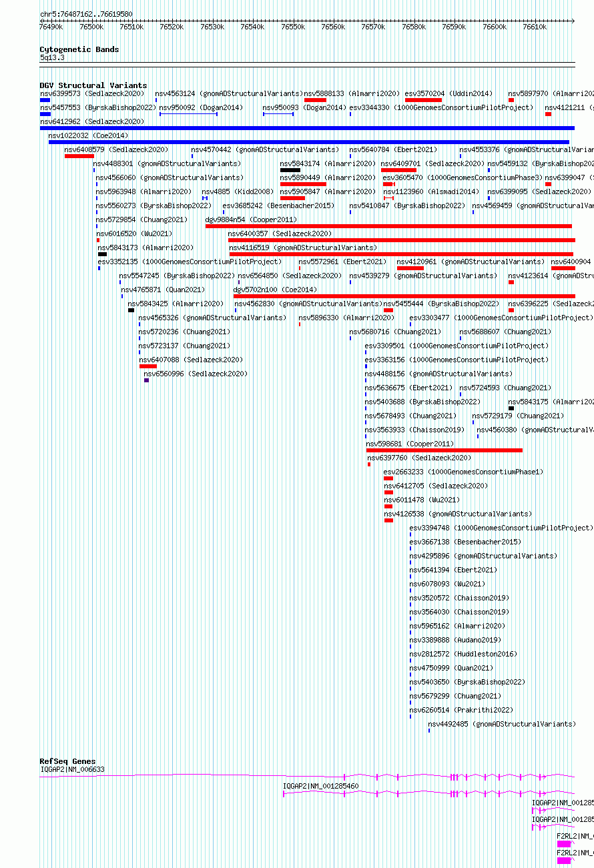
Task: Select nsv5457553 (ByrskaBishop2022) label
Action: click(97, 108)
